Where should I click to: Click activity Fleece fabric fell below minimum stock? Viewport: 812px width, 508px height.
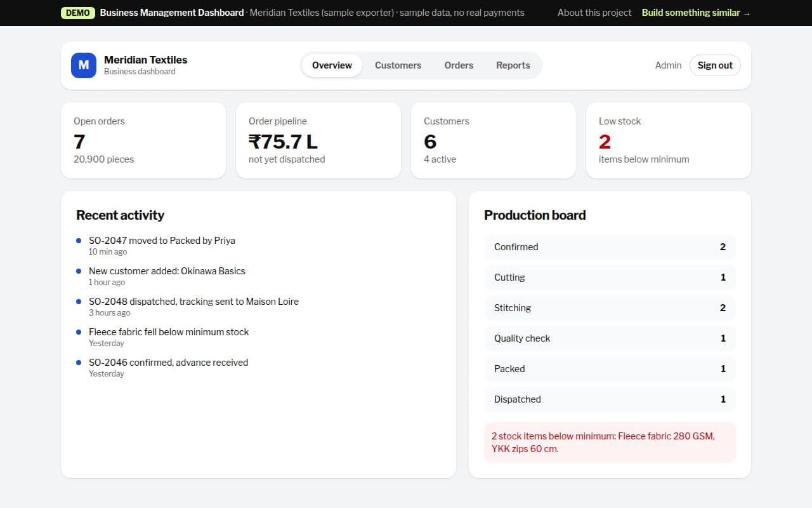point(169,332)
